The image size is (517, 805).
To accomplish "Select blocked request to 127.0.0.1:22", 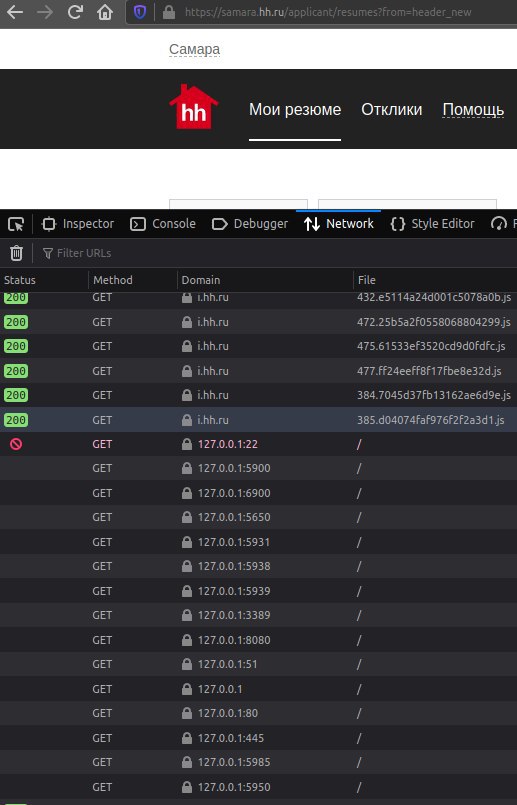I will coord(258,444).
